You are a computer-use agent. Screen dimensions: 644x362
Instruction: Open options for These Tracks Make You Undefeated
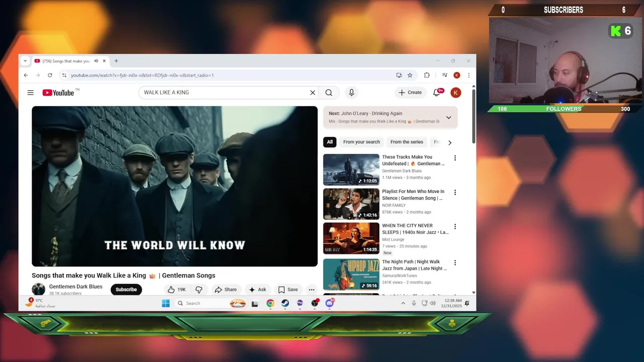[x=455, y=158]
